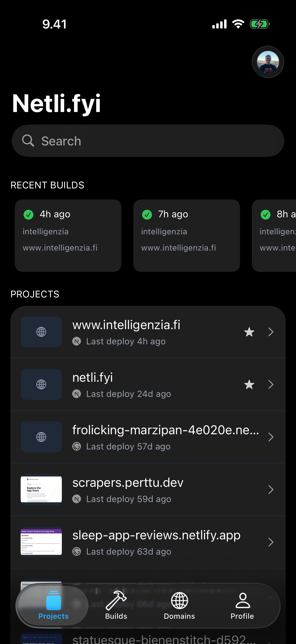
Task: Tap the scrapers.perttu.dev site thumbnail
Action: [41, 490]
